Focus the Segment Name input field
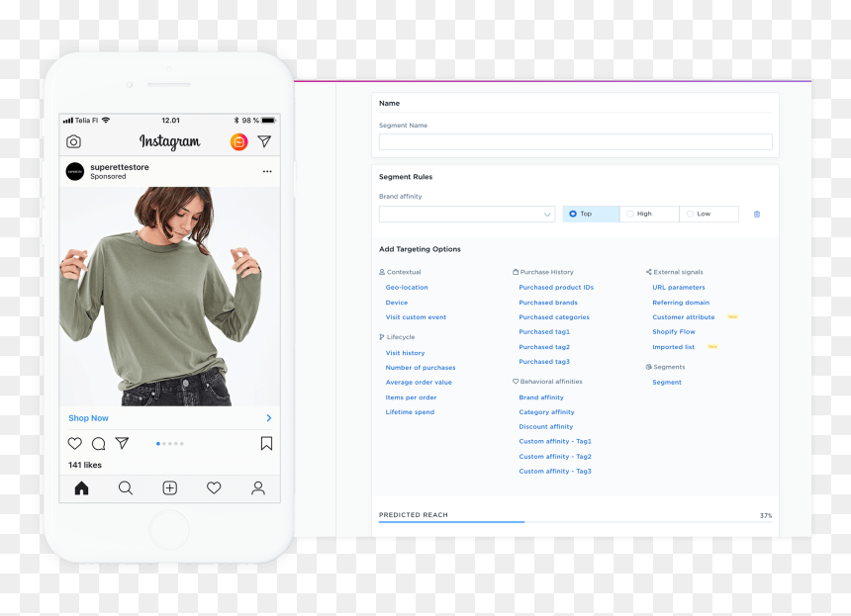Image resolution: width=851 pixels, height=616 pixels. (575, 142)
